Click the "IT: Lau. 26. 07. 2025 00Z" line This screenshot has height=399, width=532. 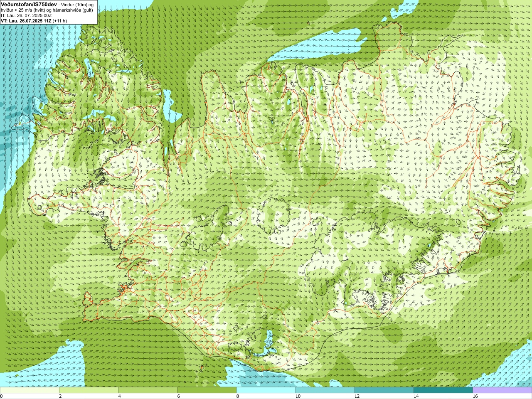(26, 15)
